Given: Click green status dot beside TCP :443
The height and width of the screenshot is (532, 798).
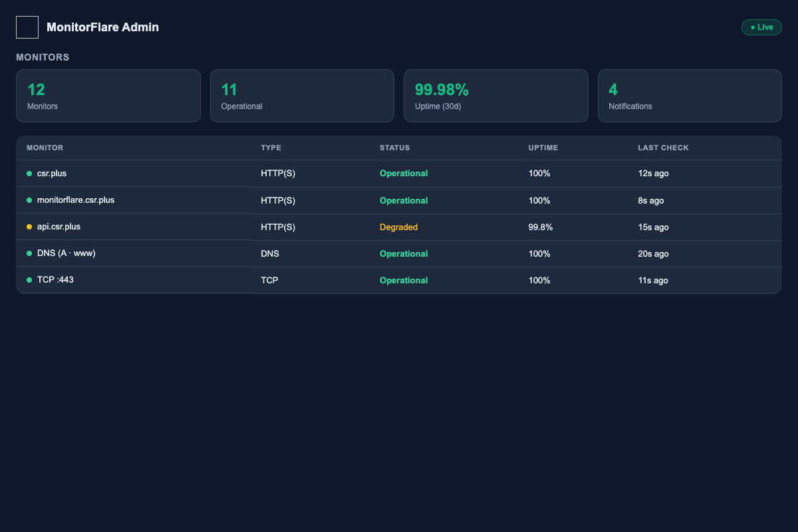Looking at the screenshot, I should pos(29,280).
